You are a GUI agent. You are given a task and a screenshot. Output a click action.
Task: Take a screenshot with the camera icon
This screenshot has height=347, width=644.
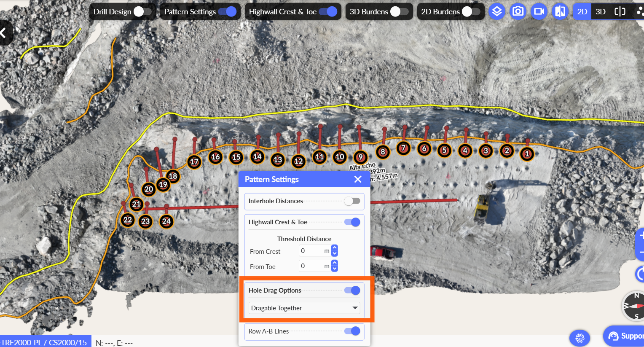point(518,11)
